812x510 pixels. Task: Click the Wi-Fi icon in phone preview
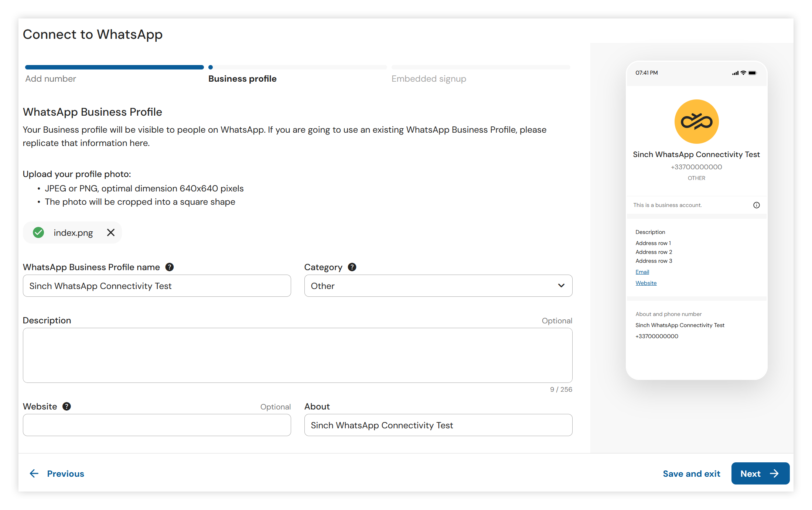[743, 73]
